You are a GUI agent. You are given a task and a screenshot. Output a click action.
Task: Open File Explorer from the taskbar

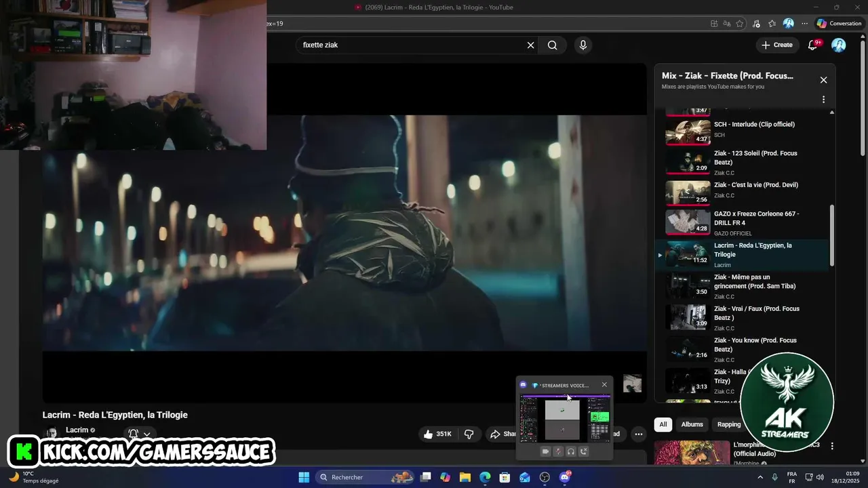click(x=465, y=477)
